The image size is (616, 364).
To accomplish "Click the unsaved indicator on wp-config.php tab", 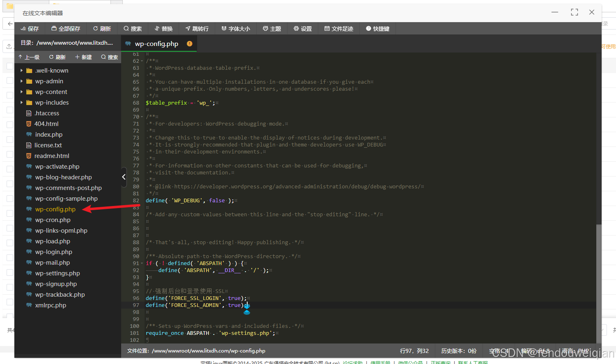I will click(189, 43).
